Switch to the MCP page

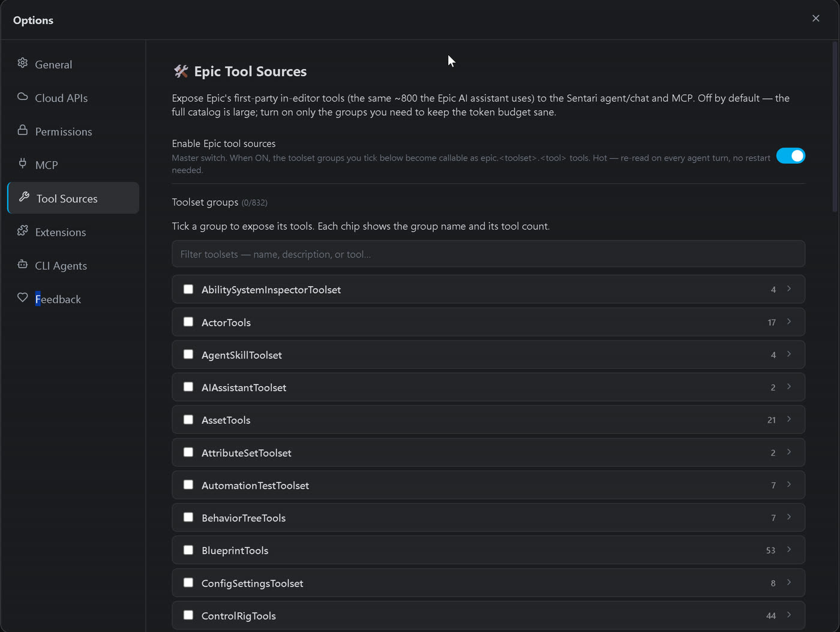tap(73, 165)
